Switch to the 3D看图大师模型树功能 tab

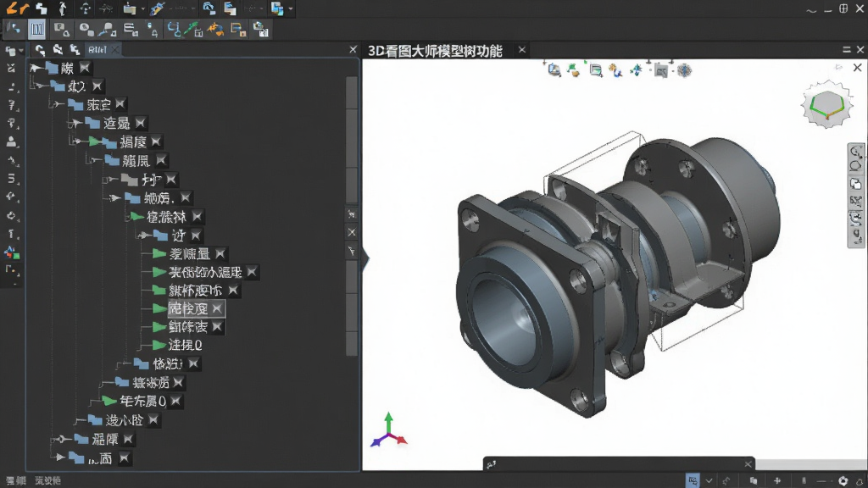point(435,51)
